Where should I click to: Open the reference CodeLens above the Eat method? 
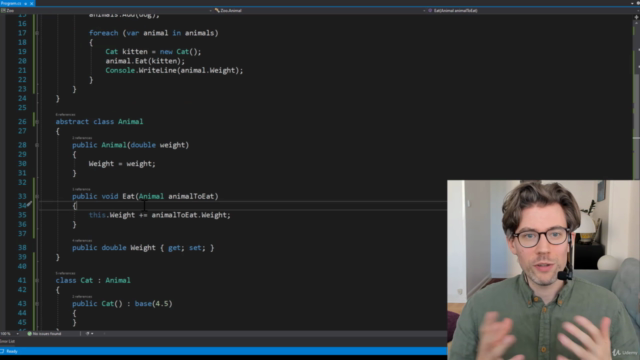coord(81,189)
